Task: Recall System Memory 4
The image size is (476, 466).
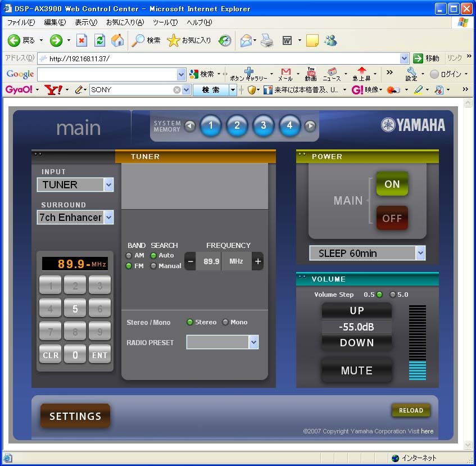Action: coord(289,125)
